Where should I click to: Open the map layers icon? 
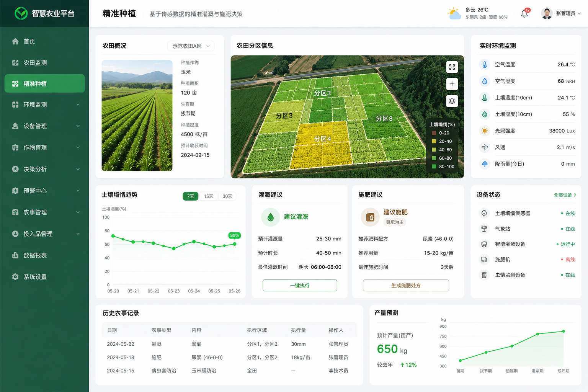point(452,101)
